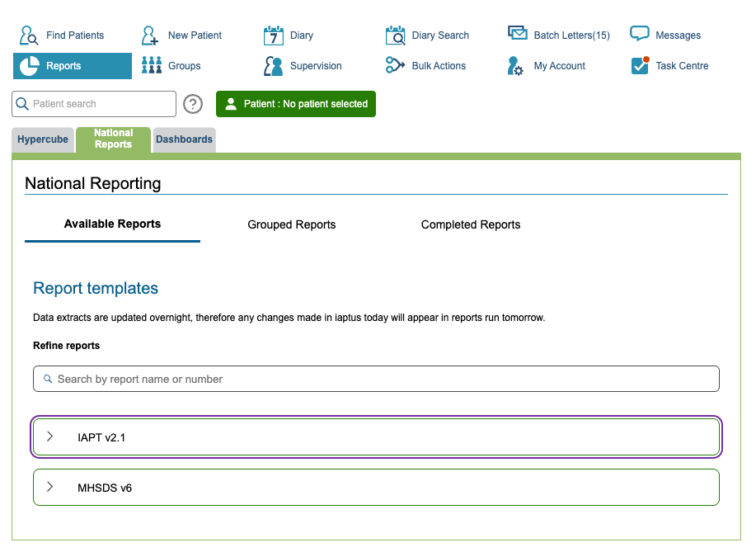Click the New Patient icon
The width and height of the screenshot is (756, 552).
pos(150,35)
